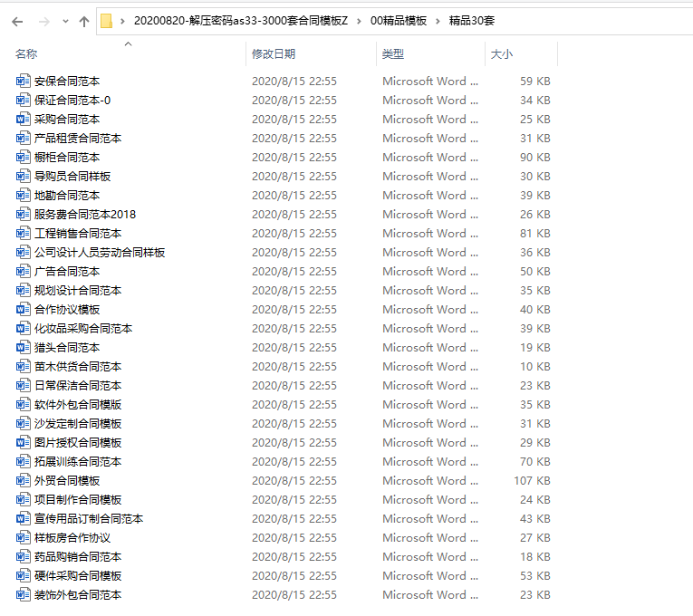The image size is (693, 616).
Task: Click the 10 KB size value
Action: pos(534,366)
